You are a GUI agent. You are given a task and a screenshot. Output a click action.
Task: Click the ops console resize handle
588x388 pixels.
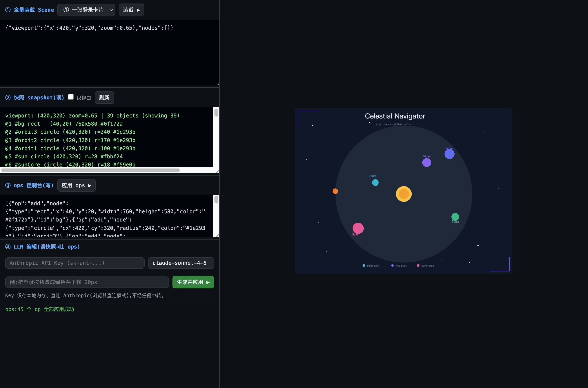(x=217, y=235)
